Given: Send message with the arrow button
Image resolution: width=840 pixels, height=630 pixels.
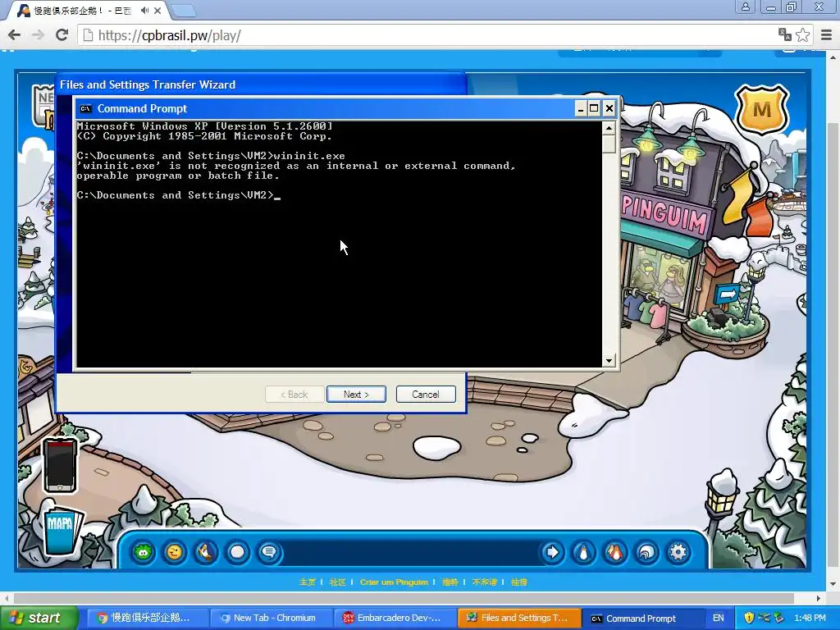Looking at the screenshot, I should pyautogui.click(x=552, y=552).
